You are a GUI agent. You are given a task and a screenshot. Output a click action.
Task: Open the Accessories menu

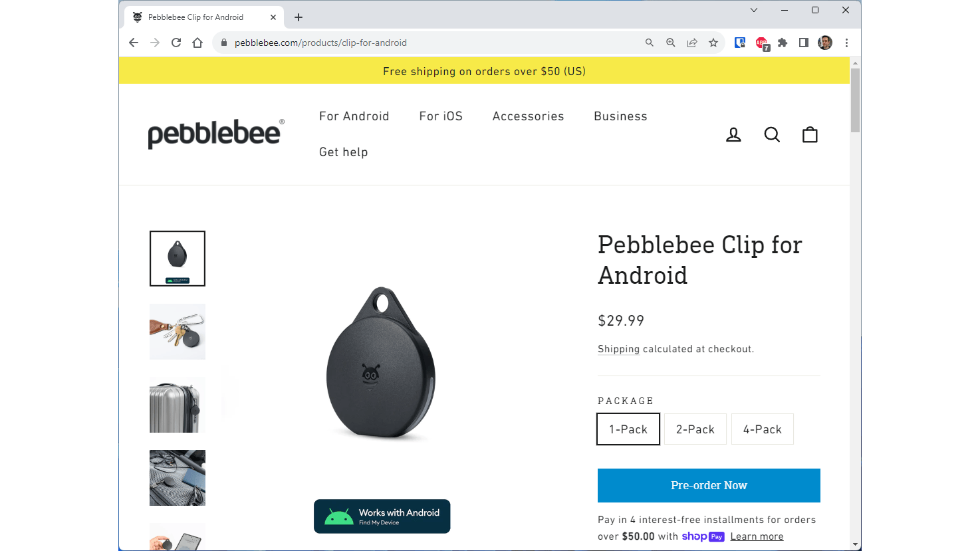pos(528,116)
